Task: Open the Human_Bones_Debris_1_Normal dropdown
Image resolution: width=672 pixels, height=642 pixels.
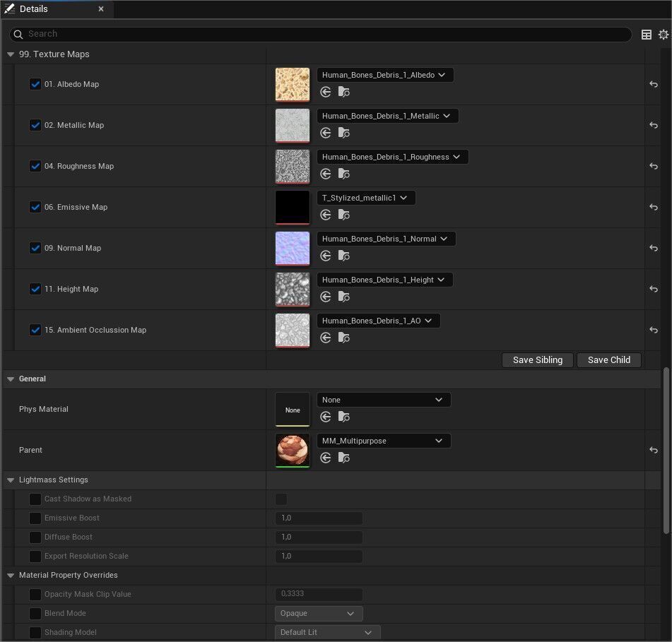Action: [x=386, y=239]
